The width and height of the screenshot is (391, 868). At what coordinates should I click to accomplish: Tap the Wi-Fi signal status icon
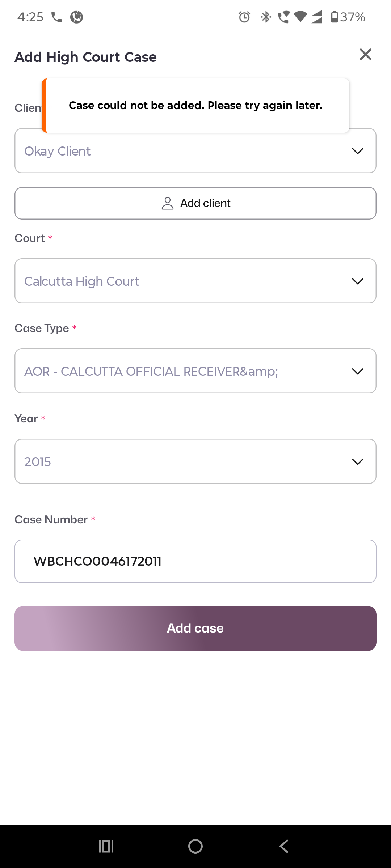click(x=300, y=17)
